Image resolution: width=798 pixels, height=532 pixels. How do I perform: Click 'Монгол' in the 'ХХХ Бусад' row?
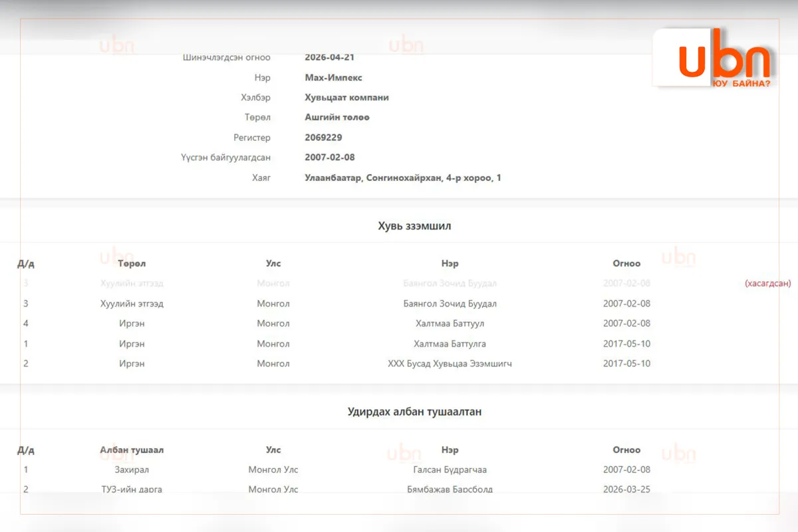coord(273,364)
